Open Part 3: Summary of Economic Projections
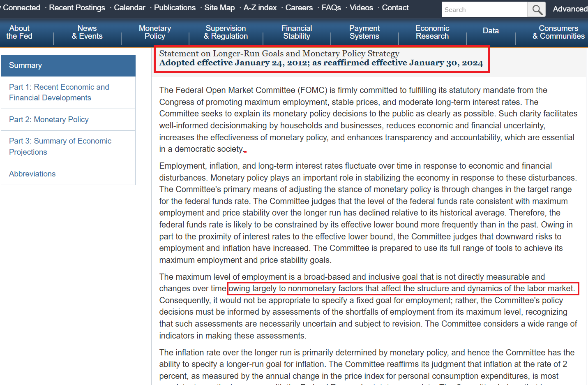 point(68,146)
